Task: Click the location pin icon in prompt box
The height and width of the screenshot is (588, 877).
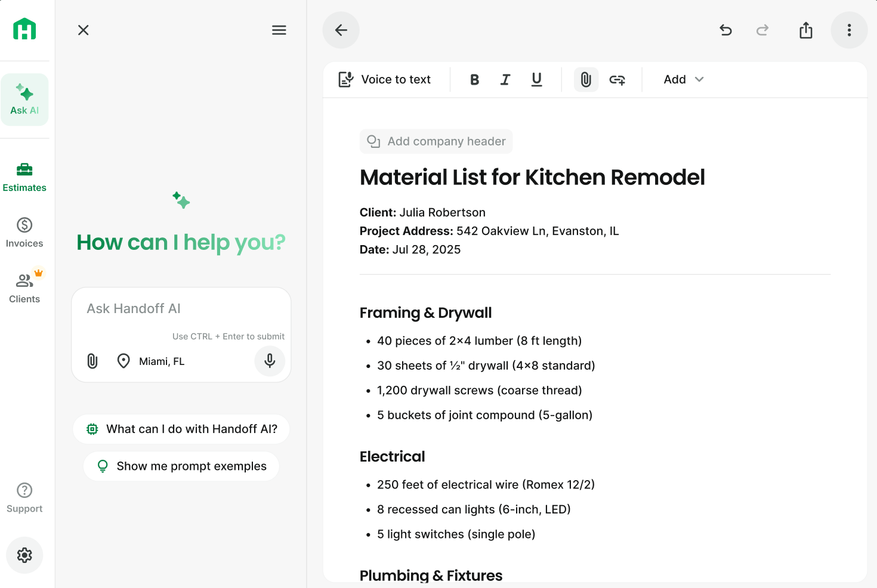Action: click(x=123, y=361)
